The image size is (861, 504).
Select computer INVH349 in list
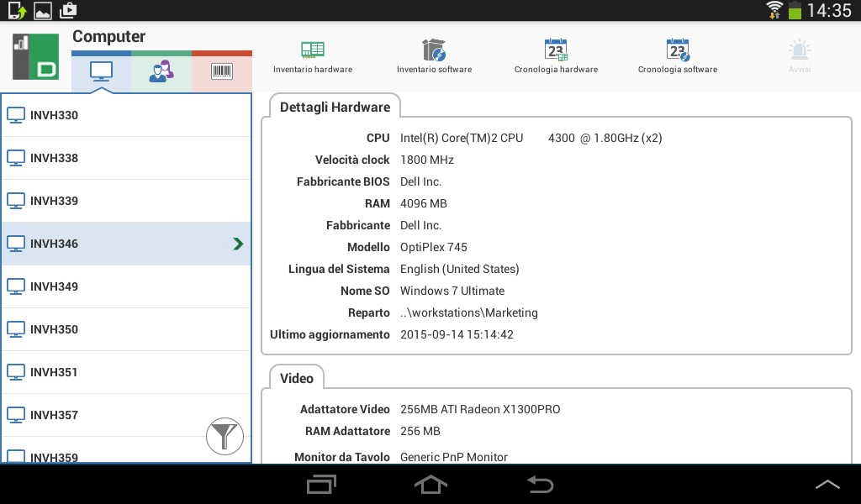tap(126, 286)
